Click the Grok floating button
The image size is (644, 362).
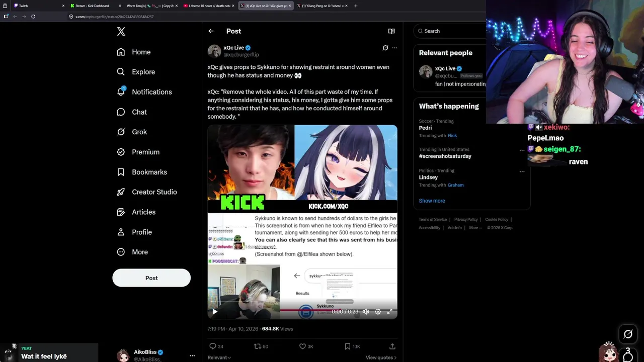pyautogui.click(x=628, y=334)
